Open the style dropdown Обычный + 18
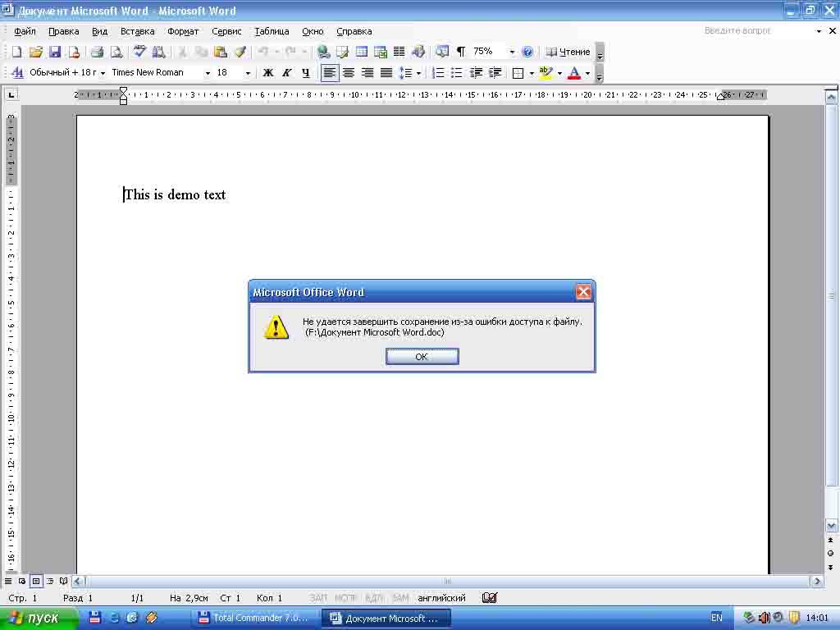The height and width of the screenshot is (630, 840). [x=103, y=73]
